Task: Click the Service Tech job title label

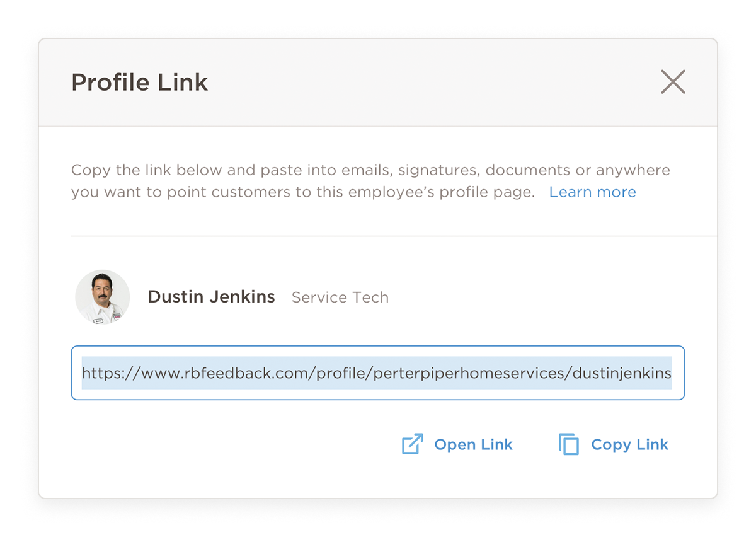Action: [x=340, y=297]
